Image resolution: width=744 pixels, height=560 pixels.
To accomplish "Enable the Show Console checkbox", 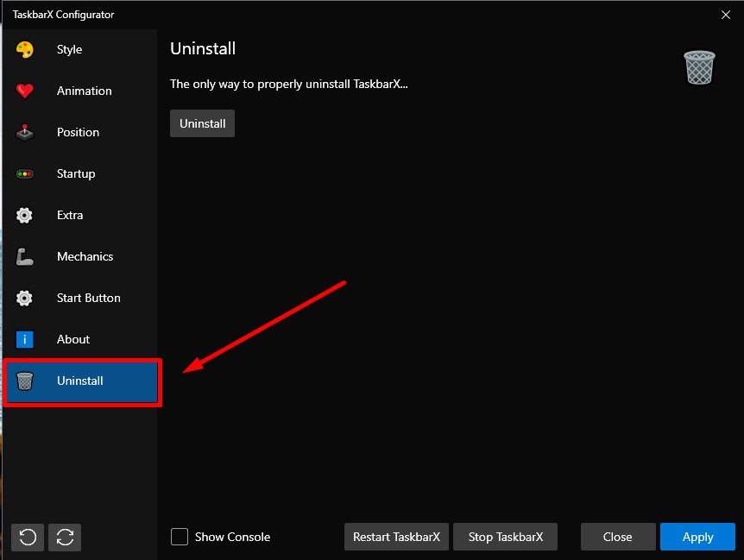I will (x=180, y=537).
